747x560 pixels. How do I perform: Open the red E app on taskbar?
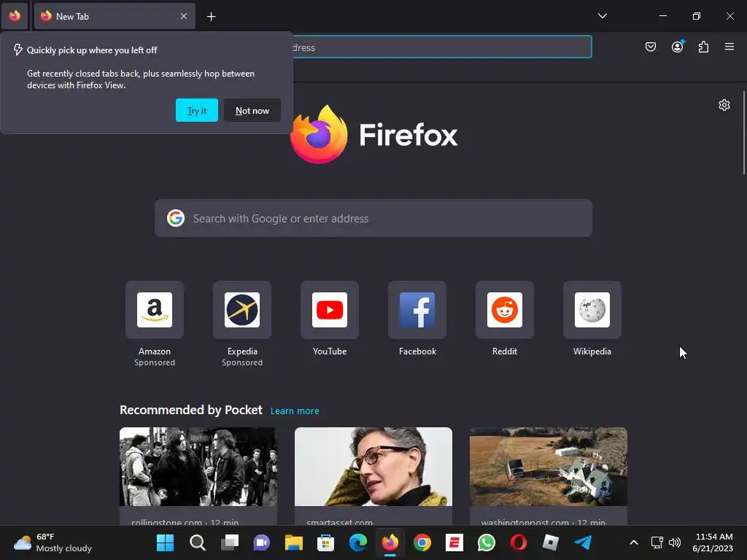tap(454, 542)
